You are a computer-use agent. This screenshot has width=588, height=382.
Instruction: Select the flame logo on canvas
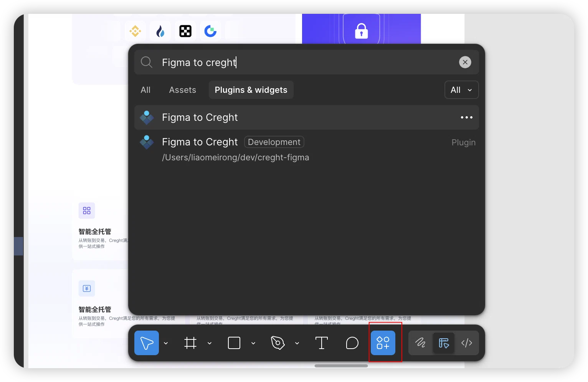click(x=160, y=31)
